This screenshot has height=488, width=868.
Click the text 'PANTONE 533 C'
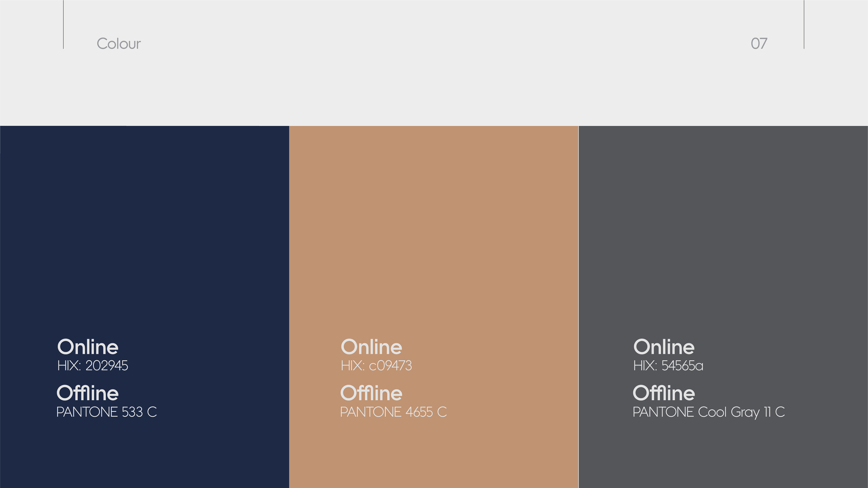(x=106, y=412)
